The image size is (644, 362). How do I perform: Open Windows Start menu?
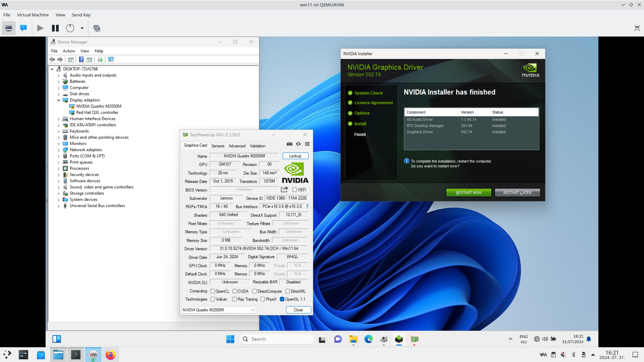[230, 339]
